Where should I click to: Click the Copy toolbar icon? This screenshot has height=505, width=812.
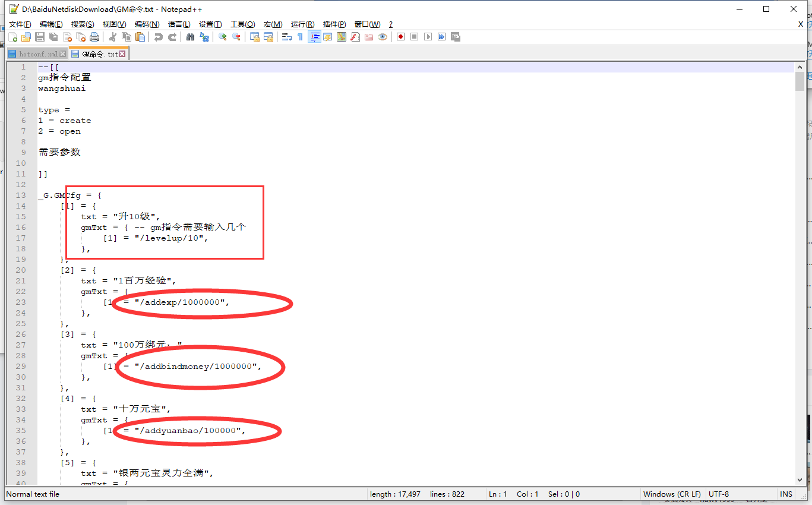pyautogui.click(x=126, y=37)
